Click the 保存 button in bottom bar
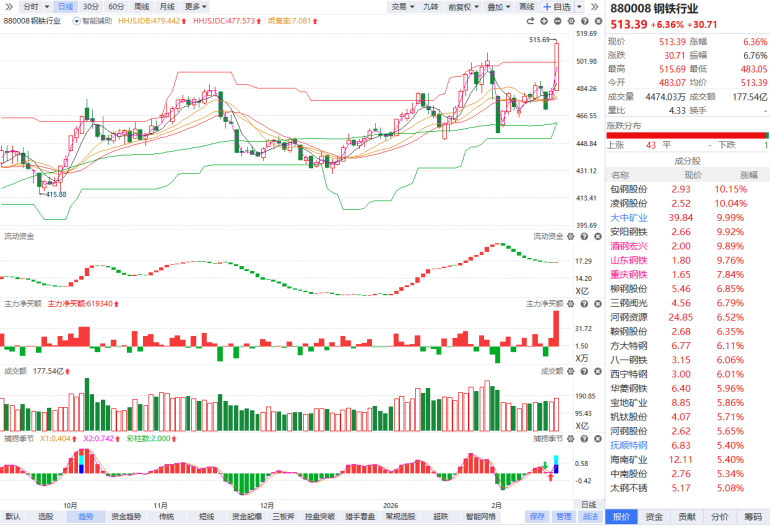The width and height of the screenshot is (771, 527). click(537, 517)
